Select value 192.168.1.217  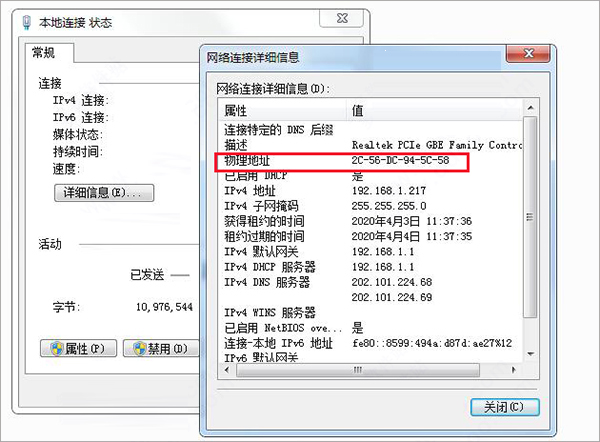[x=389, y=191]
